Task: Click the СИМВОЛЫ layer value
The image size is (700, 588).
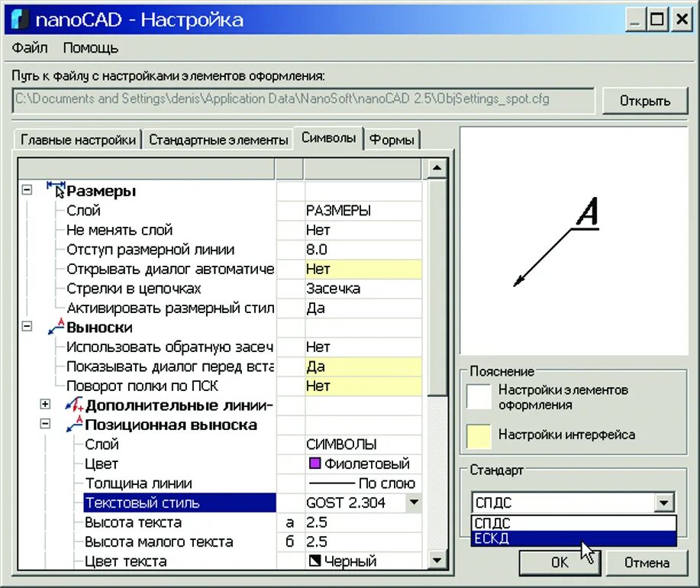Action: (363, 444)
